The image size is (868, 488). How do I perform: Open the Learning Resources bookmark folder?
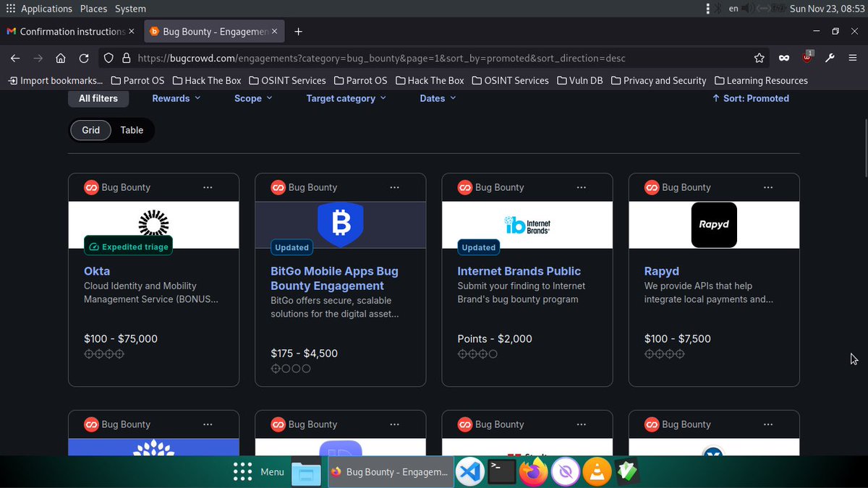pos(761,80)
